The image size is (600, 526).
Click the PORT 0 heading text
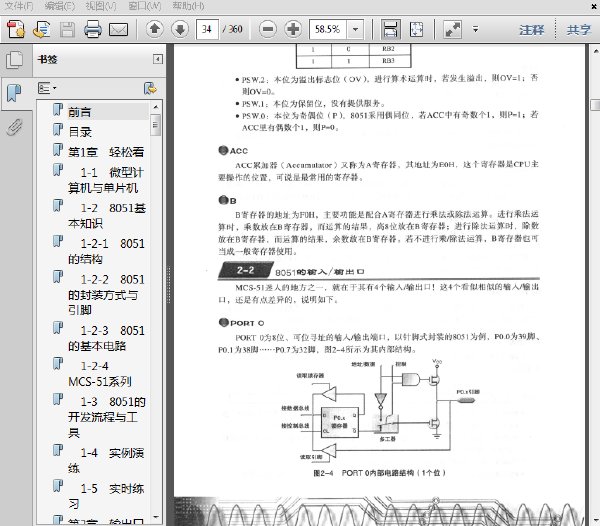(247, 323)
